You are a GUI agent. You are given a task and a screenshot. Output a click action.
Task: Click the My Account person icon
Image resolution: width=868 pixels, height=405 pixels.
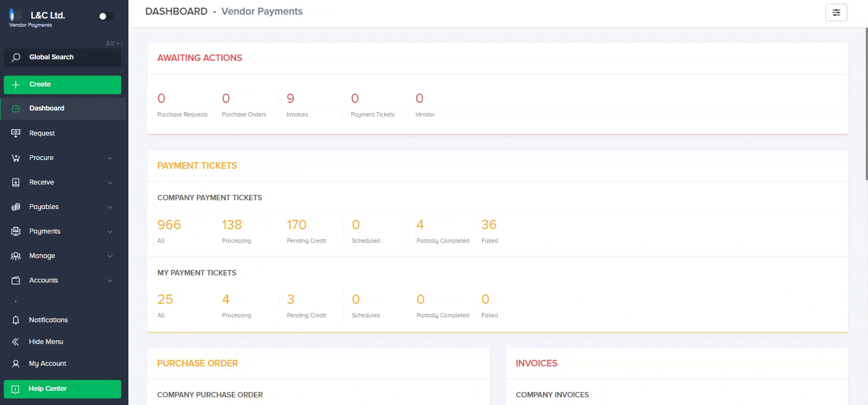click(16, 364)
